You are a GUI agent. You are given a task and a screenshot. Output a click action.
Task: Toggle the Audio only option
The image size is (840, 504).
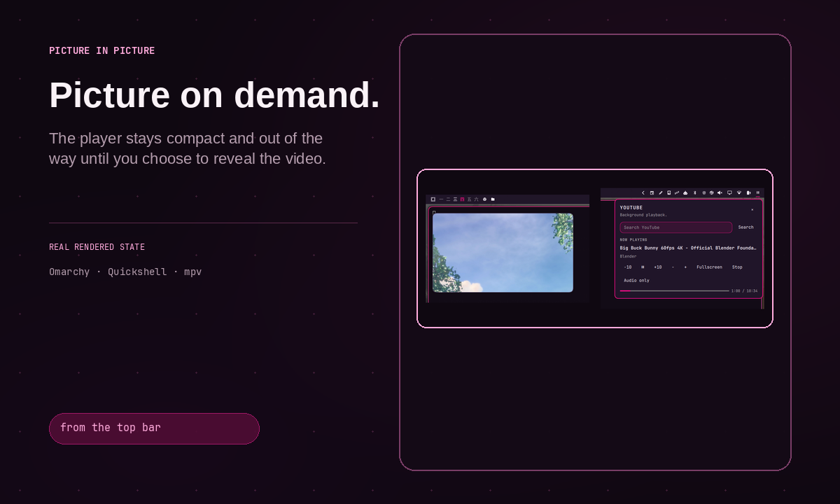[x=637, y=281]
